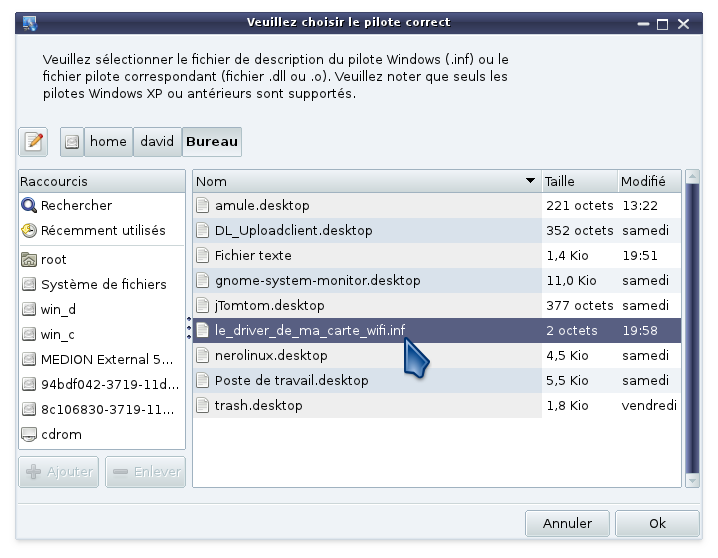Click the root disk icon path button

[x=72, y=142]
